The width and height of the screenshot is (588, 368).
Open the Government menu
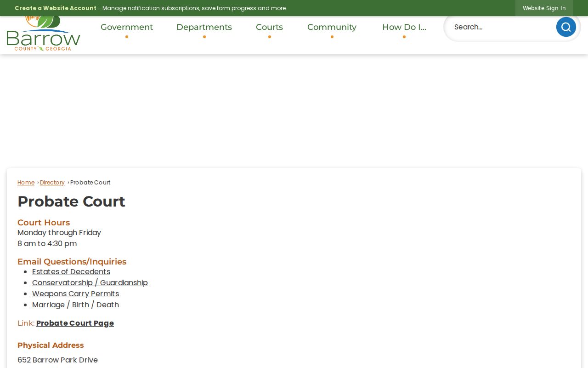(127, 27)
